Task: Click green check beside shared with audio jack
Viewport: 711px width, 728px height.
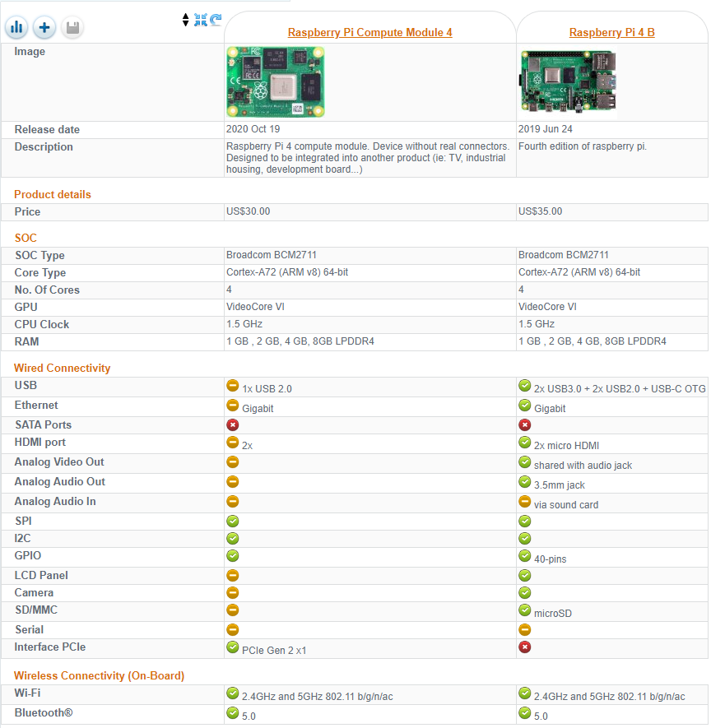Action: (525, 462)
